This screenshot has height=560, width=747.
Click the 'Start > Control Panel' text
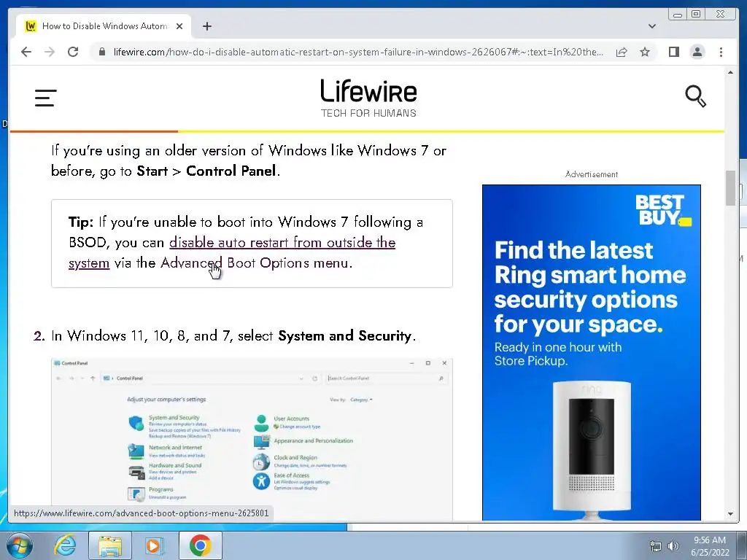(x=206, y=171)
